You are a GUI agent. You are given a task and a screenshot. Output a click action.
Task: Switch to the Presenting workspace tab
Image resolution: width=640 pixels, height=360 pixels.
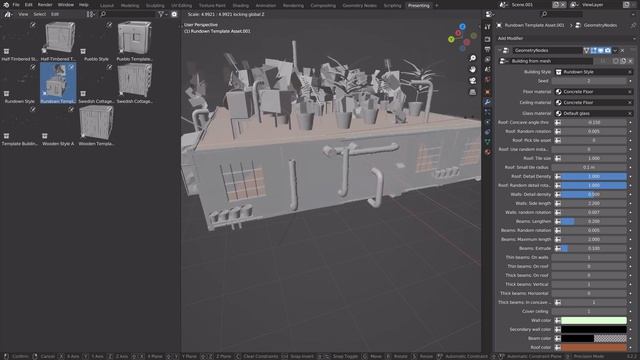click(419, 6)
